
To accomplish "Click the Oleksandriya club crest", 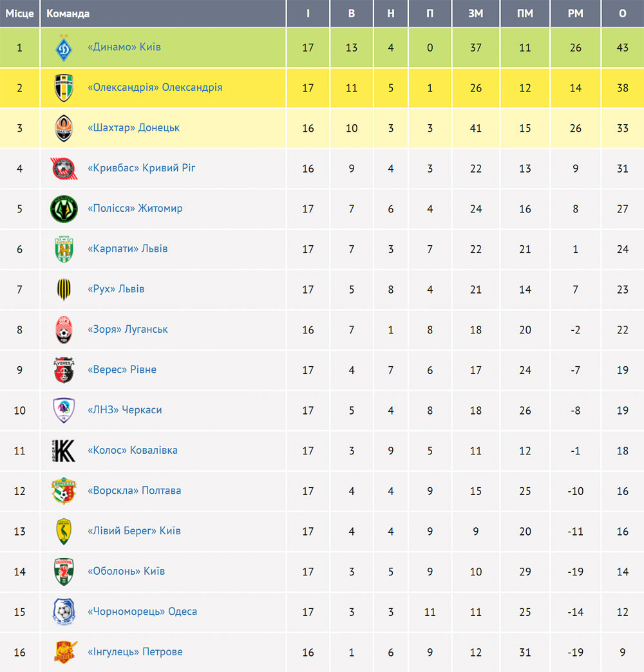I will click(64, 88).
